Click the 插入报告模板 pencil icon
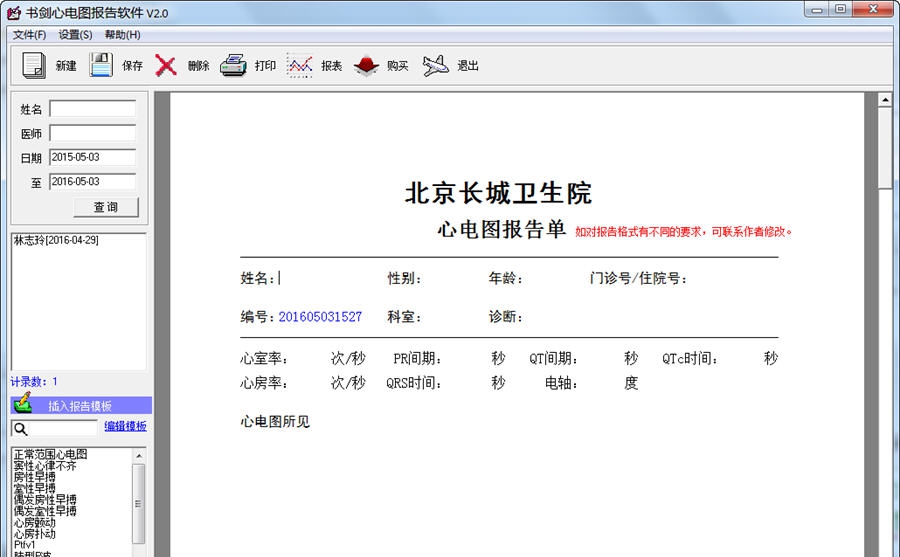The height and width of the screenshot is (557, 900). coord(22,404)
